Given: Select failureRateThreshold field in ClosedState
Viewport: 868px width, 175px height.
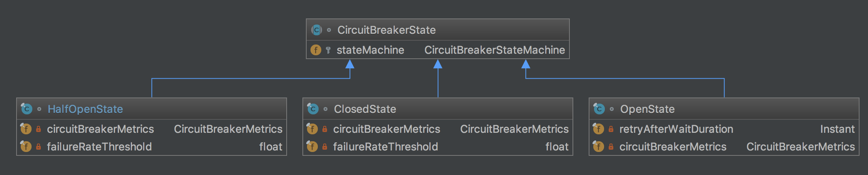Looking at the screenshot, I should click(385, 147).
